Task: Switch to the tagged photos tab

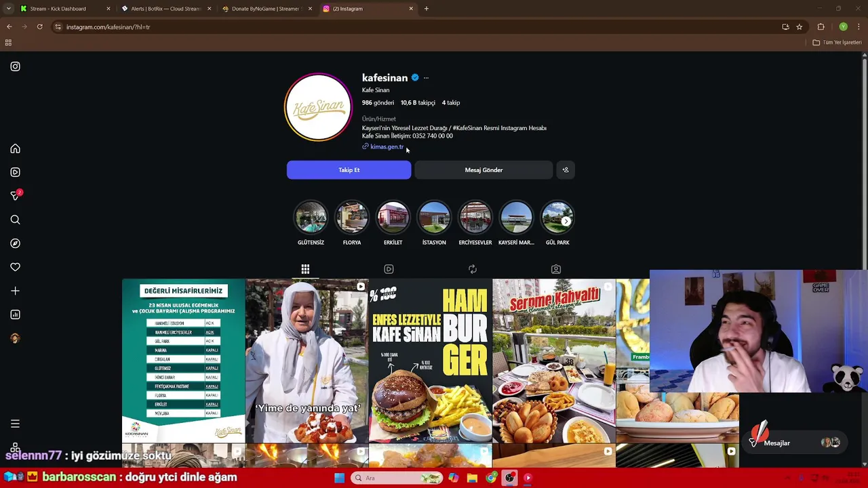Action: (x=556, y=269)
